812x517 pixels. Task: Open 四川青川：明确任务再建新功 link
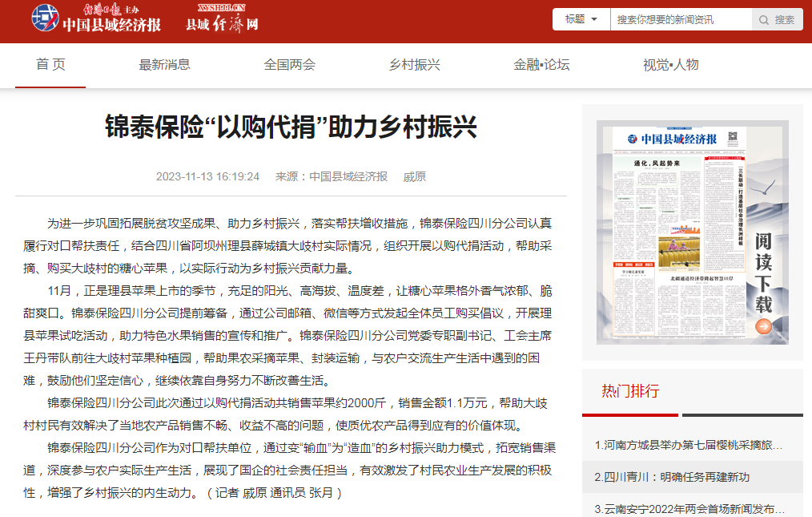[x=672, y=477]
